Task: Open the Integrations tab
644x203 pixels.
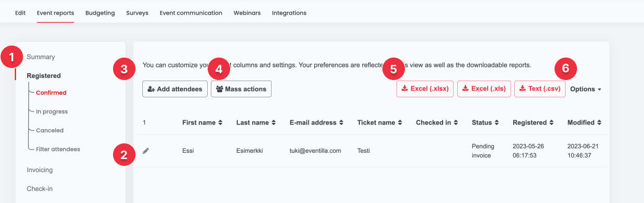Action: coord(289,13)
